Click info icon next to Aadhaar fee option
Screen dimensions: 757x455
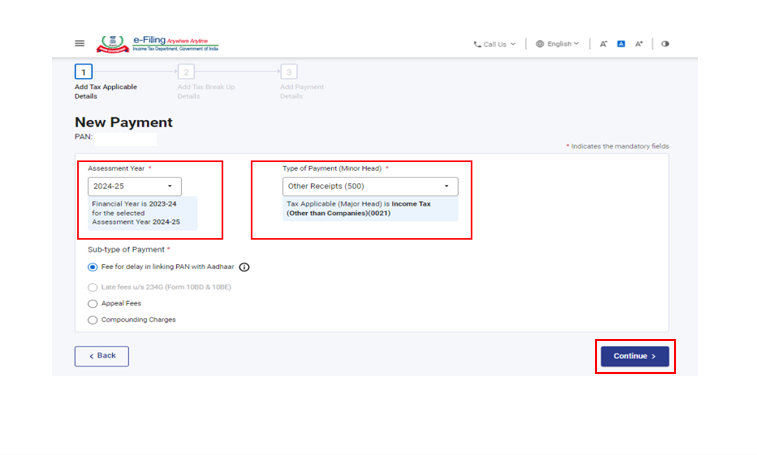coord(244,267)
